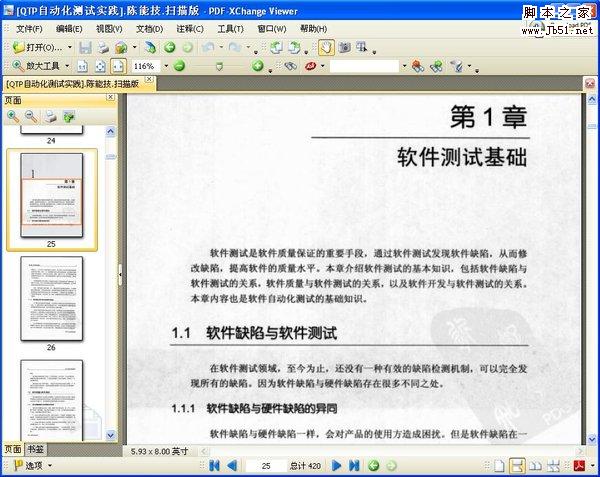
Task: Expand the 打开 dropdown arrow
Action: coord(70,47)
